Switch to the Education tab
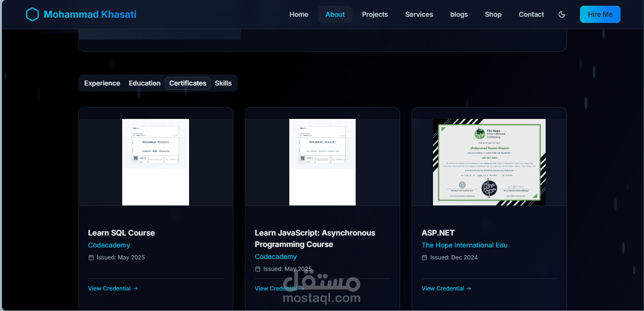Screen dimensions: 644x311 [x=145, y=83]
